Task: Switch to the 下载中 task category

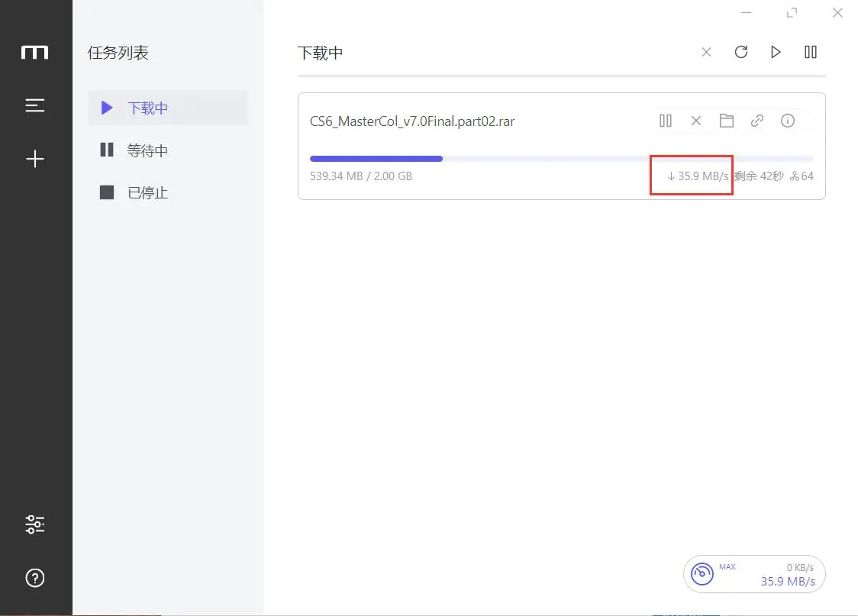Action: click(168, 108)
